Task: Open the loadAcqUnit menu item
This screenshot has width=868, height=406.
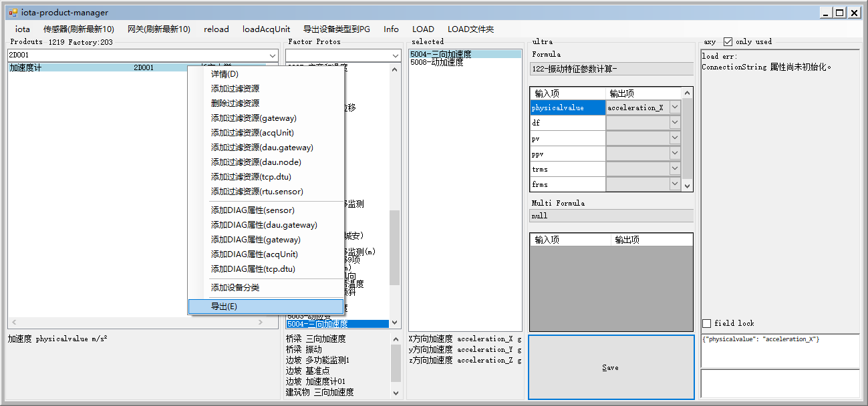Action: (266, 29)
